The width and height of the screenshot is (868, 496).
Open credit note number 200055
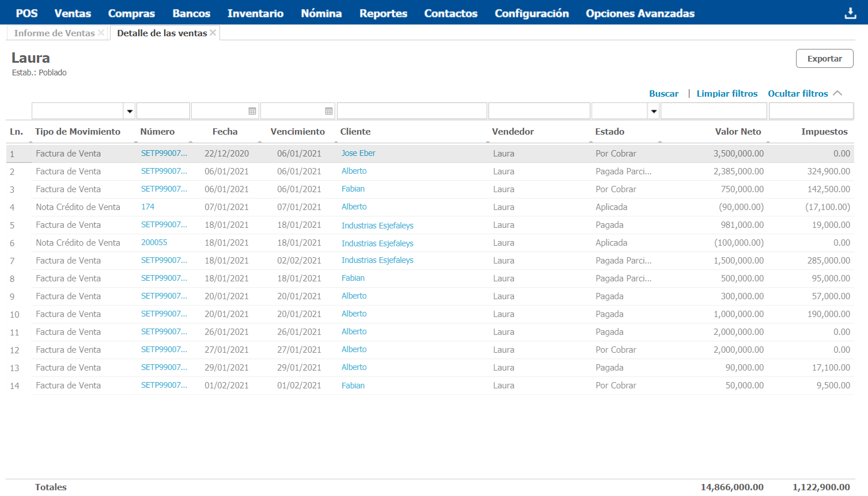point(154,242)
